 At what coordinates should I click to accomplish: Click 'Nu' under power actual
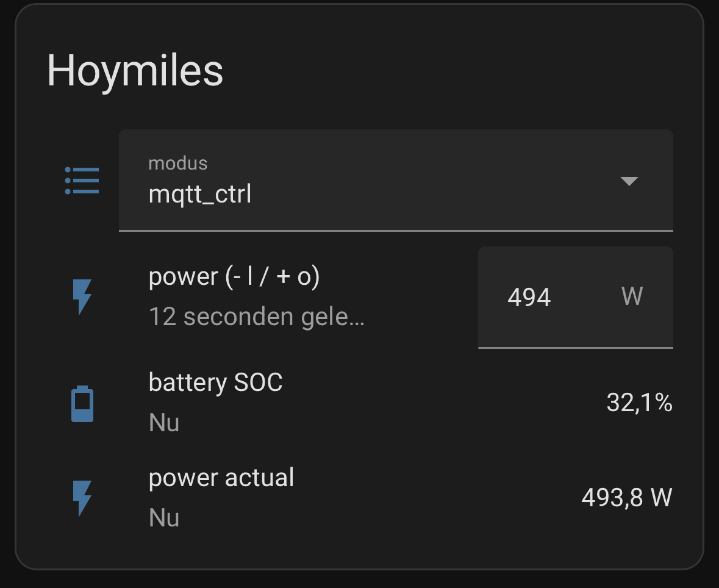tap(164, 518)
